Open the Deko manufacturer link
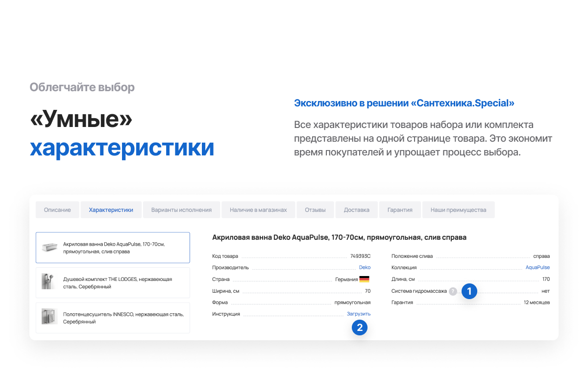The image size is (588, 379). click(365, 267)
